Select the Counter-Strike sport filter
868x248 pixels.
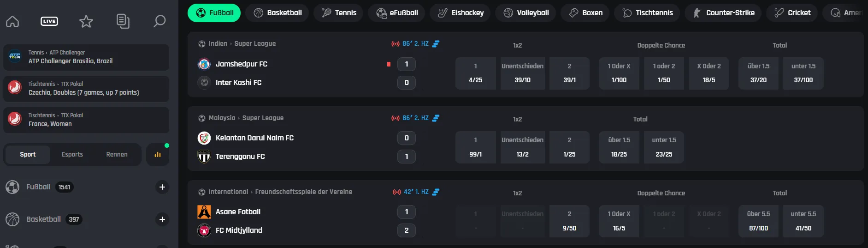(724, 13)
